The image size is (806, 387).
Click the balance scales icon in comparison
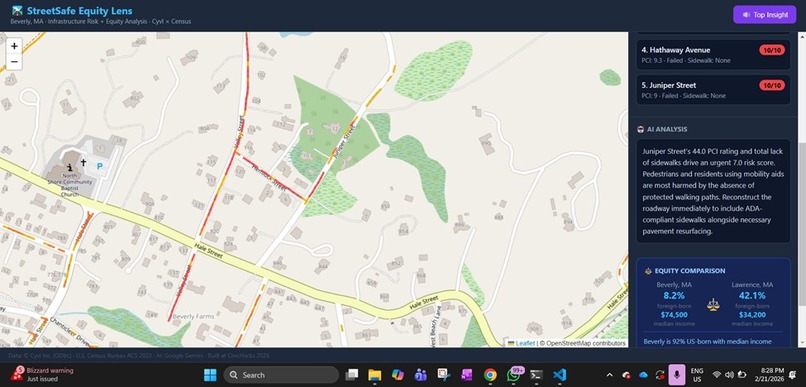(x=713, y=305)
